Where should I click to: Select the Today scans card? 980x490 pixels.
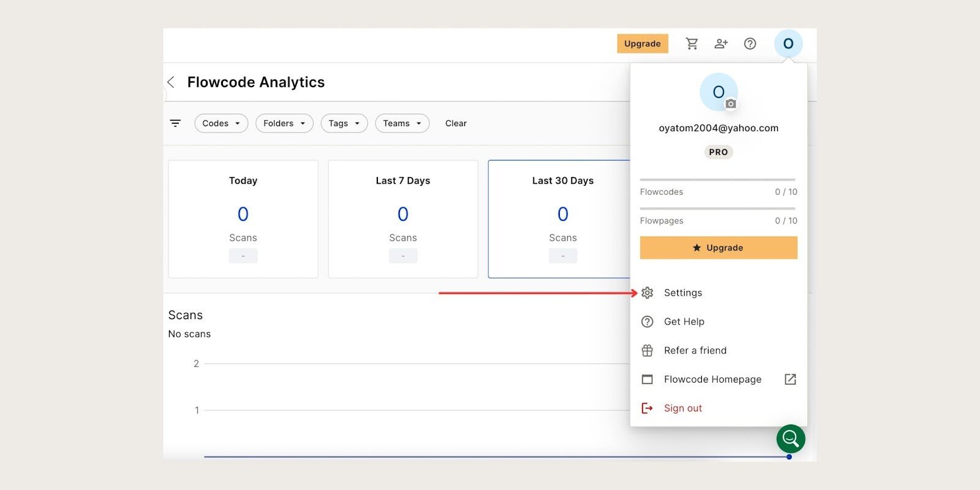click(x=243, y=219)
